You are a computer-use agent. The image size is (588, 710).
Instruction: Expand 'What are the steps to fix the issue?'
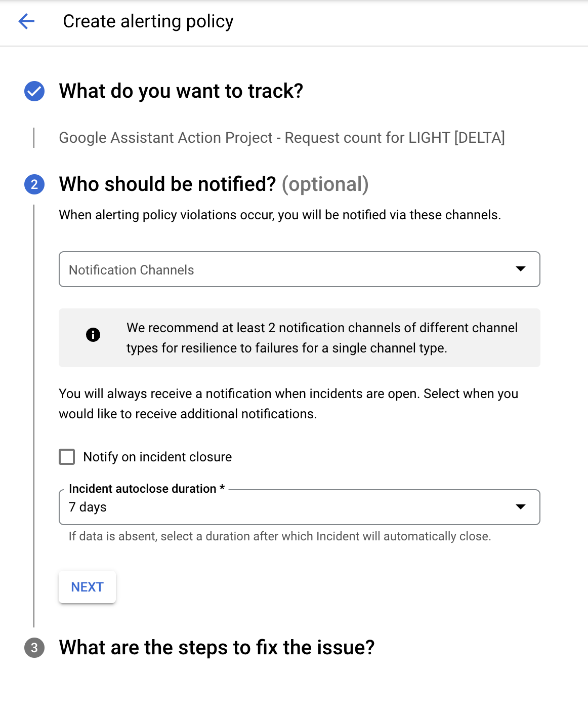point(217,648)
